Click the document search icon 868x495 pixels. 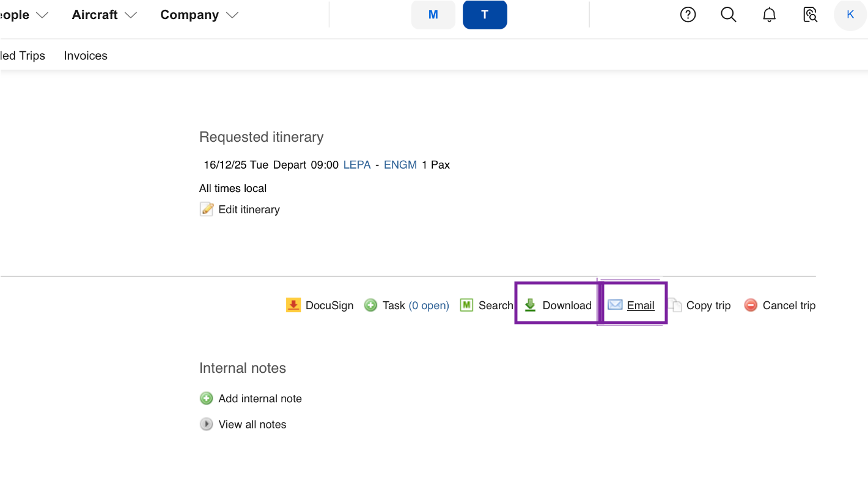pos(810,15)
